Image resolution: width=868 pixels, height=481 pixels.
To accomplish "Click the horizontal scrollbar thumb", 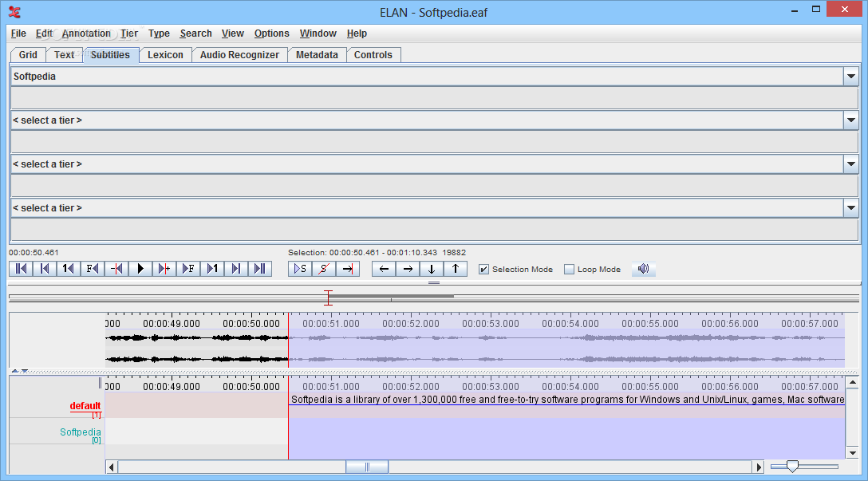I will pyautogui.click(x=367, y=467).
